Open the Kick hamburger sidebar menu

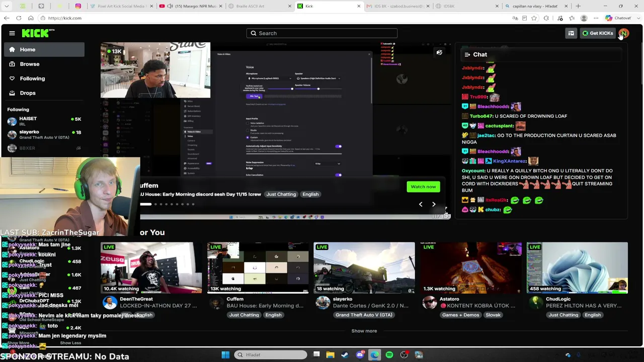click(12, 33)
